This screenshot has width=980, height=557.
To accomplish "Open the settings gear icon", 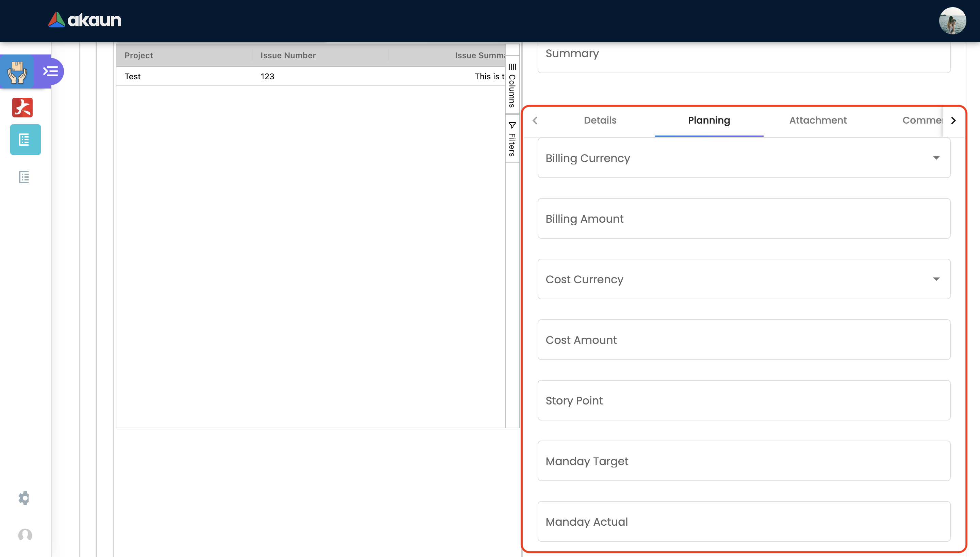I will click(24, 498).
